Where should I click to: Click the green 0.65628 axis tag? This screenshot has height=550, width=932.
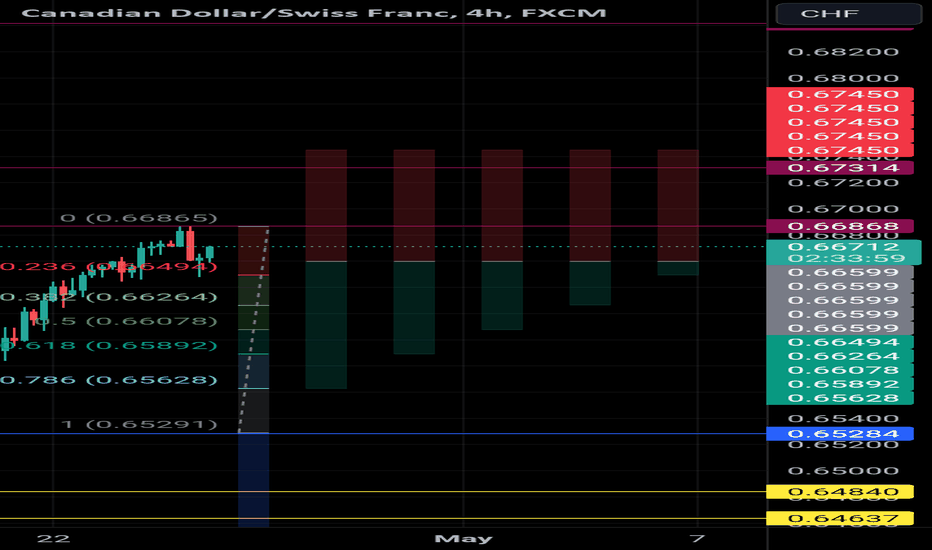pos(840,398)
